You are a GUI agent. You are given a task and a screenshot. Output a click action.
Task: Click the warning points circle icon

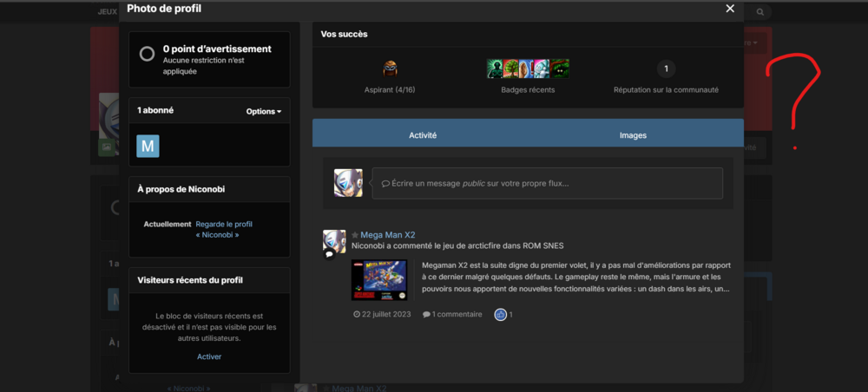(148, 54)
